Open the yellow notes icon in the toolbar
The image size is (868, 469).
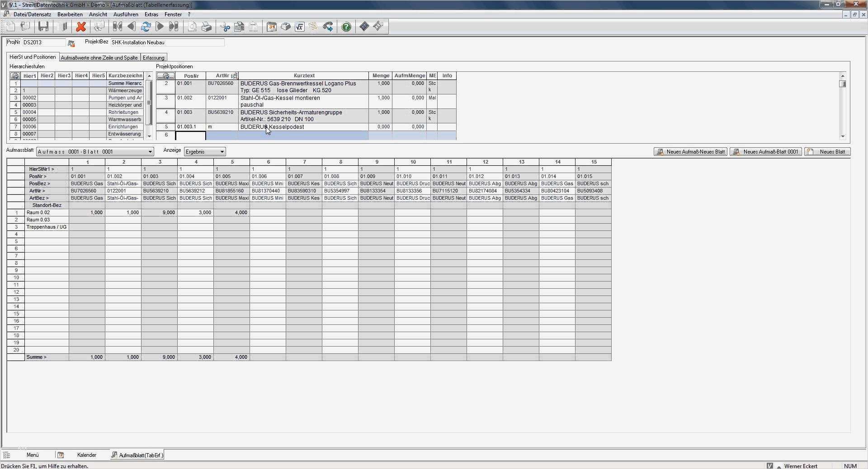click(313, 27)
